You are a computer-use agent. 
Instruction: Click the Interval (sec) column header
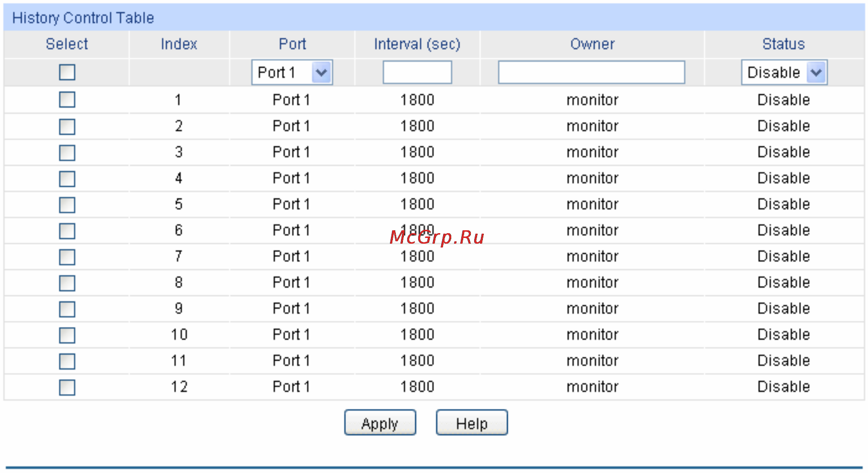417,44
